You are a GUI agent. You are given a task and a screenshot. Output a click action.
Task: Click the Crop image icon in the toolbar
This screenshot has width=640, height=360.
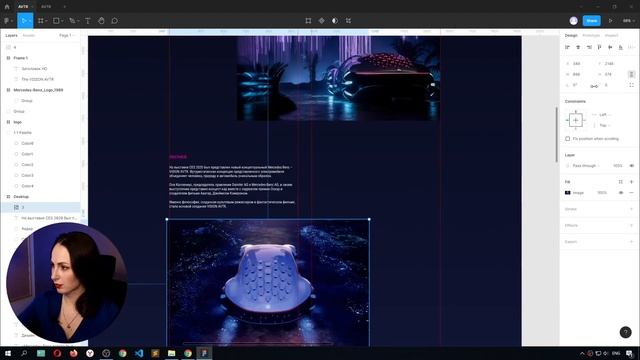click(348, 20)
